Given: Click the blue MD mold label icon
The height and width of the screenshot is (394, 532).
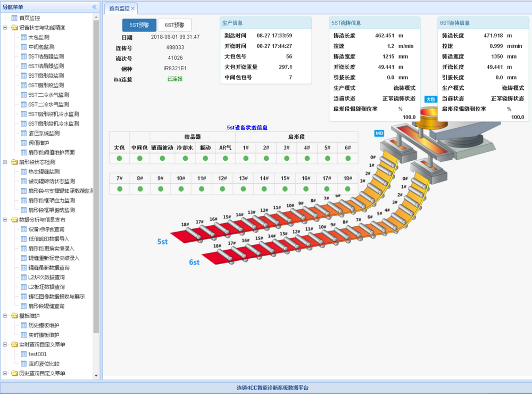Looking at the screenshot, I should 379,133.
